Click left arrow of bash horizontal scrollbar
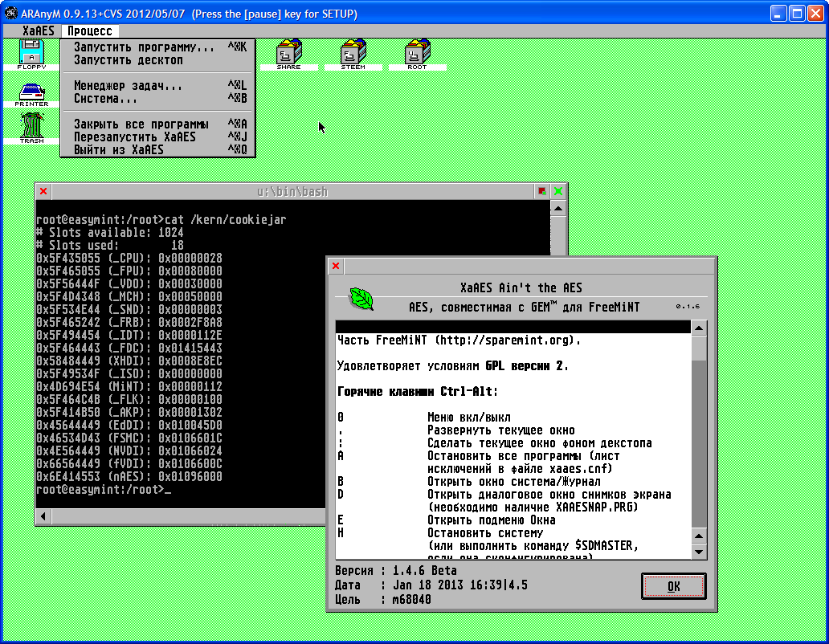 click(43, 516)
